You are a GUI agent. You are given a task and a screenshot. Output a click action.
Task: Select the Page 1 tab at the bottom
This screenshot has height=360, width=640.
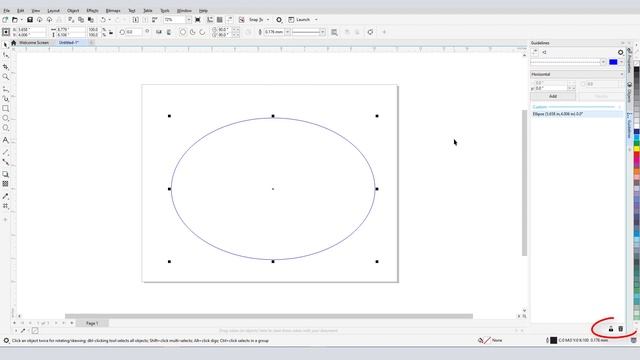92,323
